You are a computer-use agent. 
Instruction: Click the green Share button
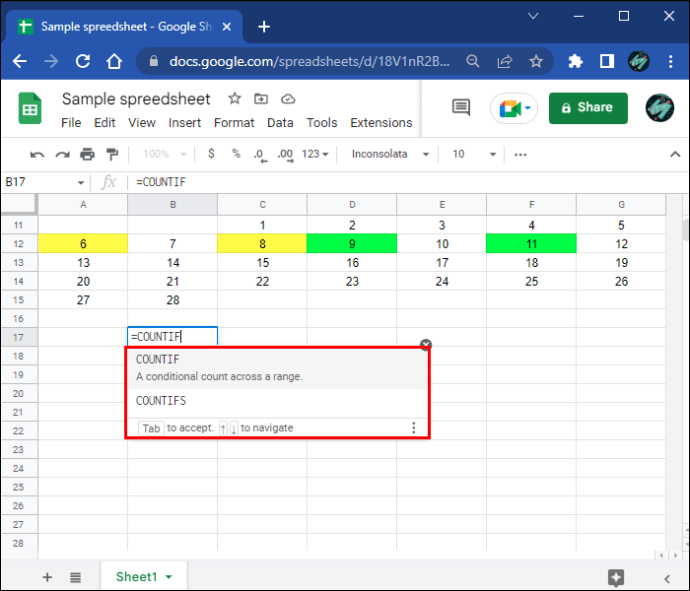click(x=588, y=108)
